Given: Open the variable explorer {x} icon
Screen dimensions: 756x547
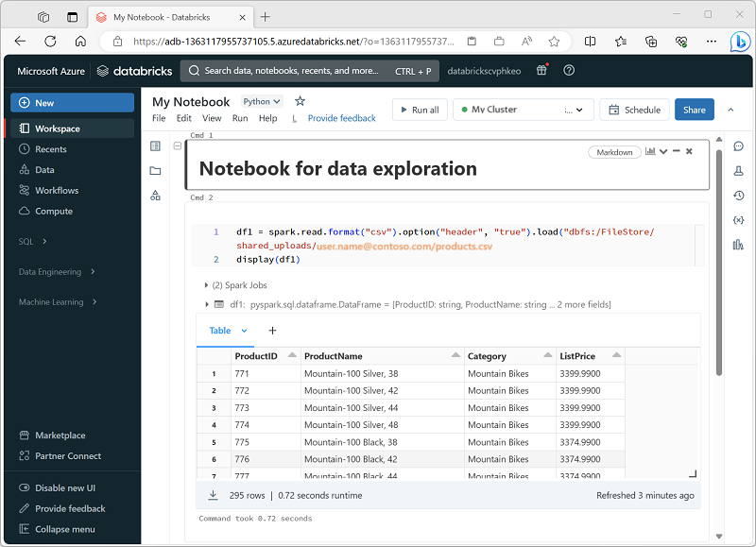Looking at the screenshot, I should click(739, 220).
